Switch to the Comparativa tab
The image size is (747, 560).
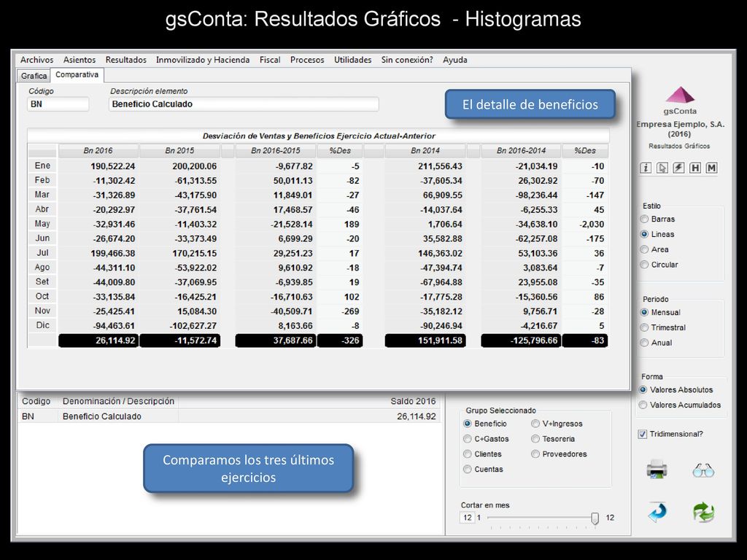[77, 75]
